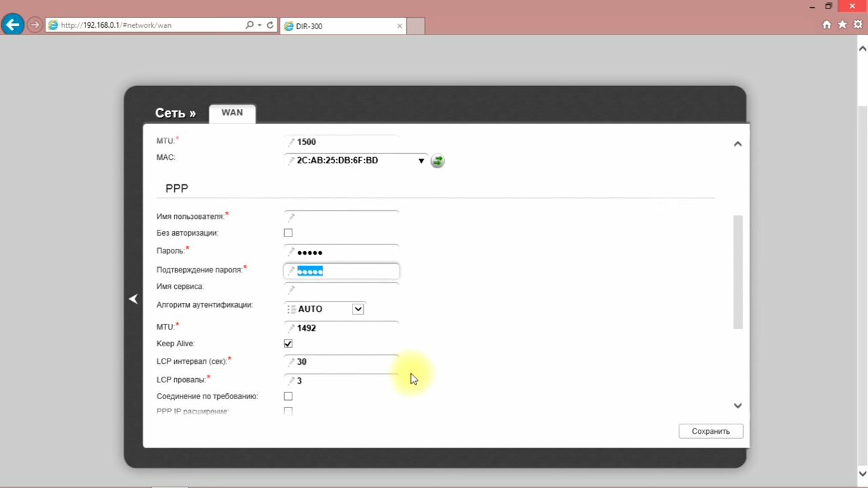
Task: Click the browser Home icon
Action: tap(827, 24)
